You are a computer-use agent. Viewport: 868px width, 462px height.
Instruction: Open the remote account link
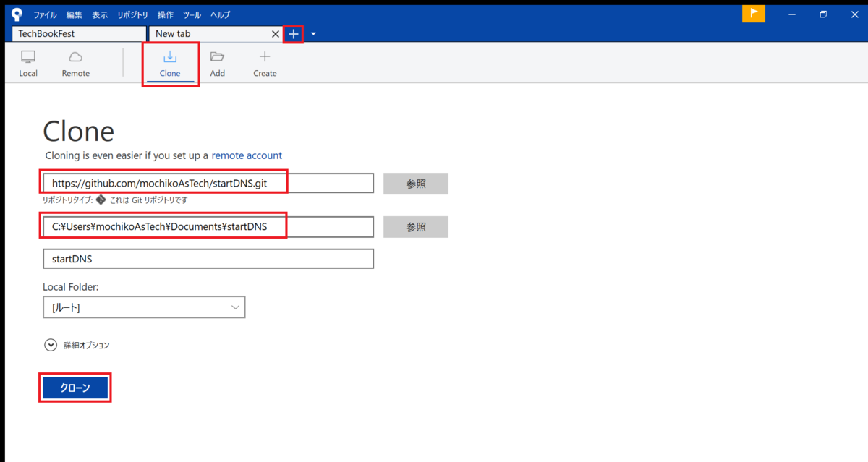tap(247, 155)
